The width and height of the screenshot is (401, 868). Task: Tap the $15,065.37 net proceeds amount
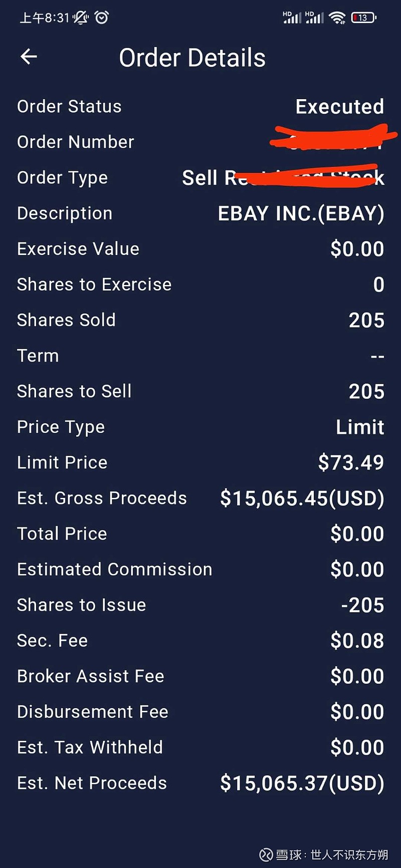coord(302,783)
